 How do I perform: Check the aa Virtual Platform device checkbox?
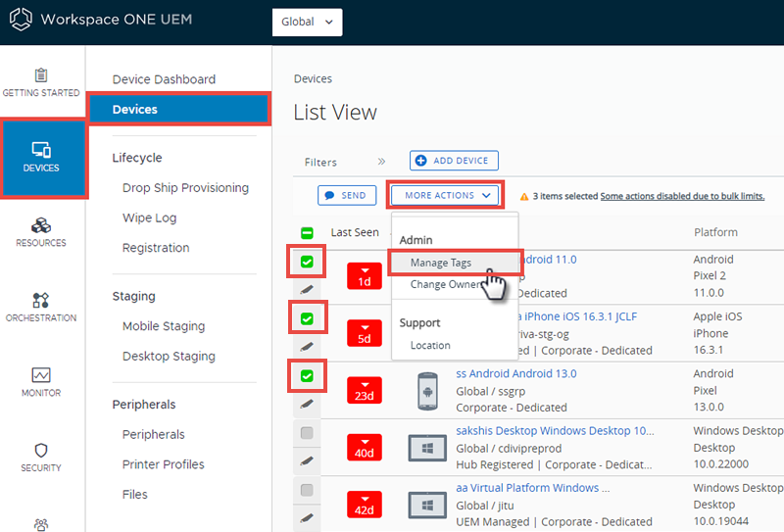click(307, 490)
